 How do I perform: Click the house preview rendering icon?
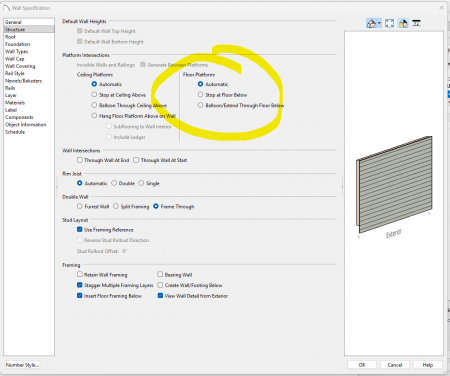coord(371,23)
